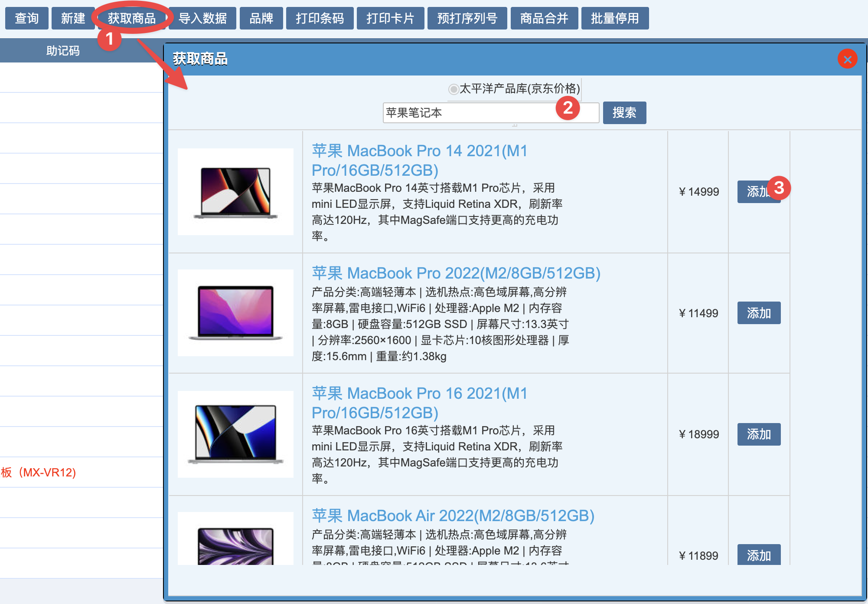868x604 pixels.
Task: Click MacBook Air 2022 thumbnail image
Action: [x=235, y=538]
